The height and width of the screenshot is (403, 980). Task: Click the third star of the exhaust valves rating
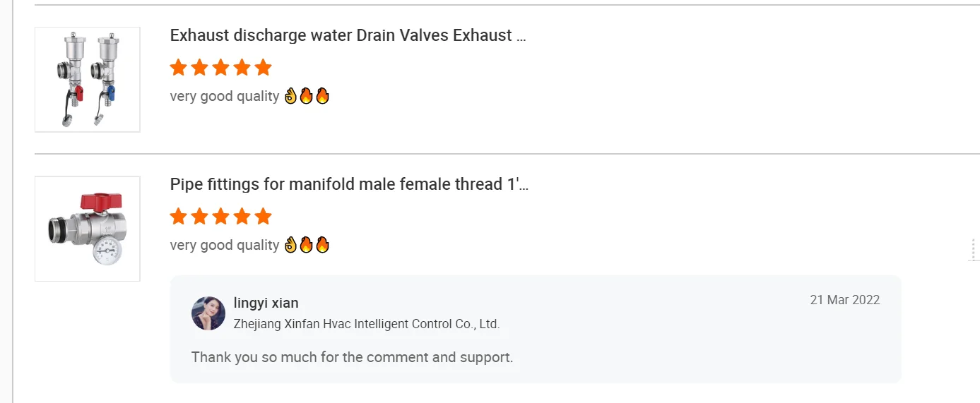[x=220, y=68]
